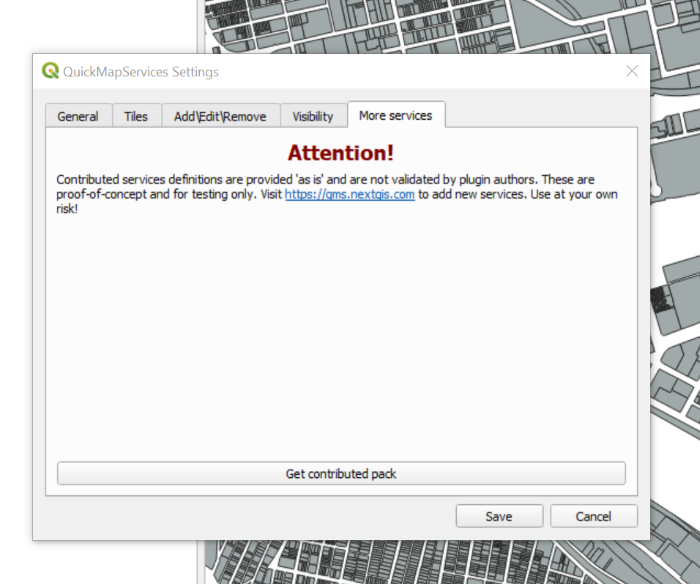Click the QGIS logo in title bar
Viewport: 700px width, 584px height.
click(50, 71)
